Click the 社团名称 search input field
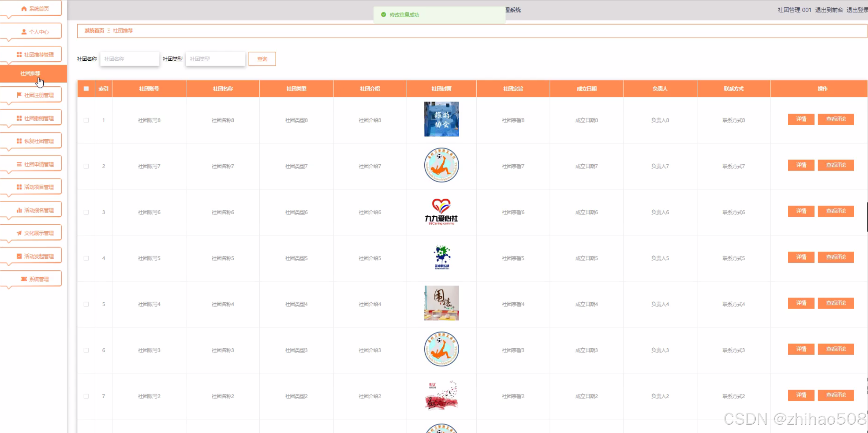Image resolution: width=868 pixels, height=433 pixels. click(x=130, y=59)
